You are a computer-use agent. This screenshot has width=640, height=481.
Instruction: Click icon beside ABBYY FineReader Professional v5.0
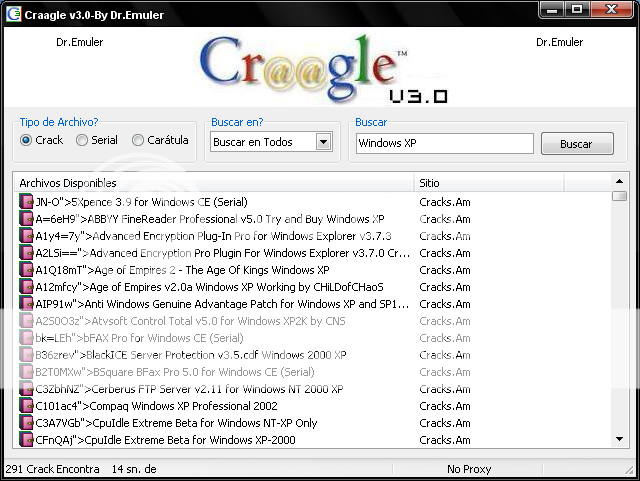pos(26,219)
